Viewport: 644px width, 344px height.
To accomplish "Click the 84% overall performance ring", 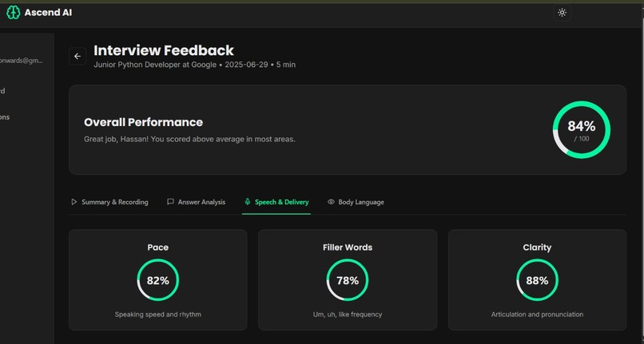I will tap(581, 130).
